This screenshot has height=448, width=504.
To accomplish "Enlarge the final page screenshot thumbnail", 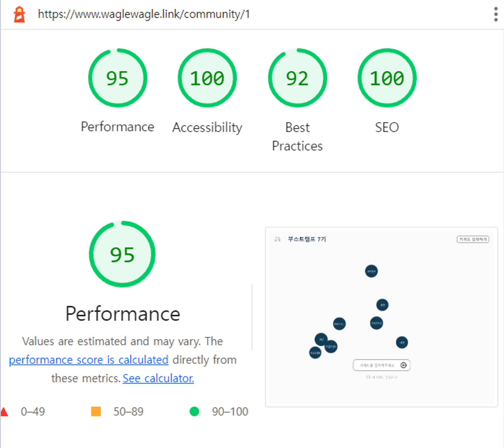I will tap(382, 317).
